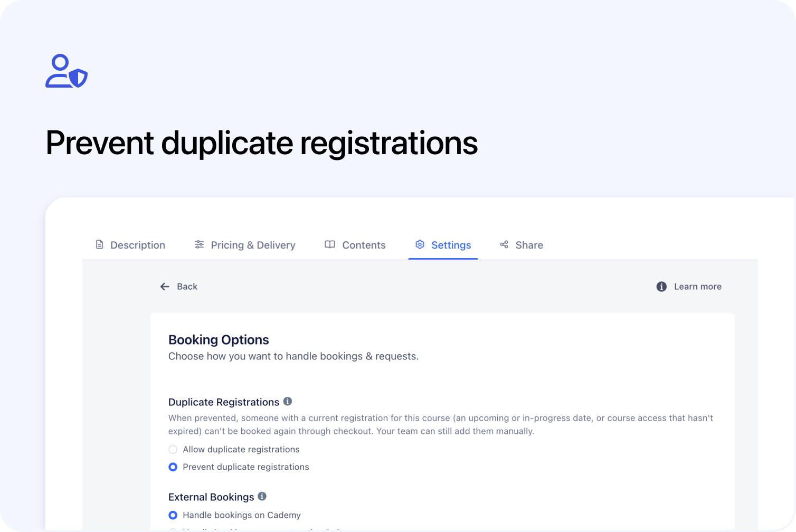This screenshot has height=532, width=796.
Task: Click the Share nodes icon
Action: pyautogui.click(x=504, y=244)
